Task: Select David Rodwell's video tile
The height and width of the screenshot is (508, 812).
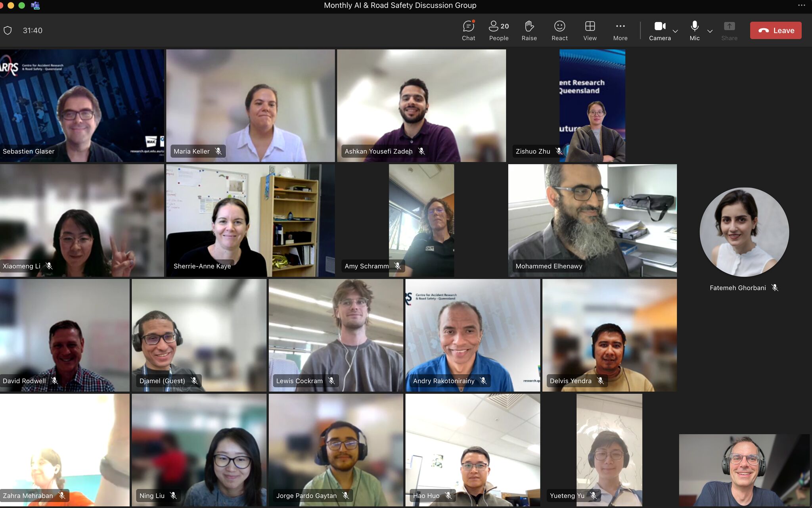Action: [65, 335]
